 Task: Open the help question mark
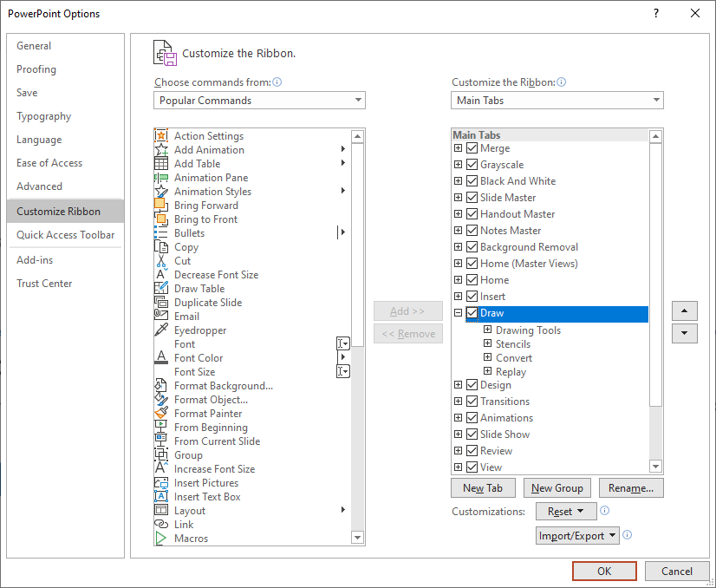pyautogui.click(x=656, y=13)
